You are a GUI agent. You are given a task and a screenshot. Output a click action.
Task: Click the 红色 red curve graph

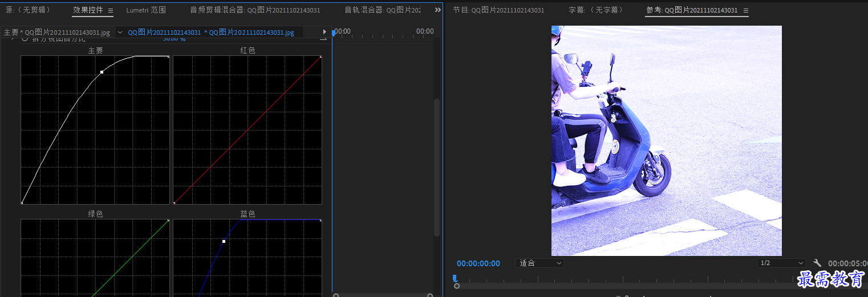248,130
